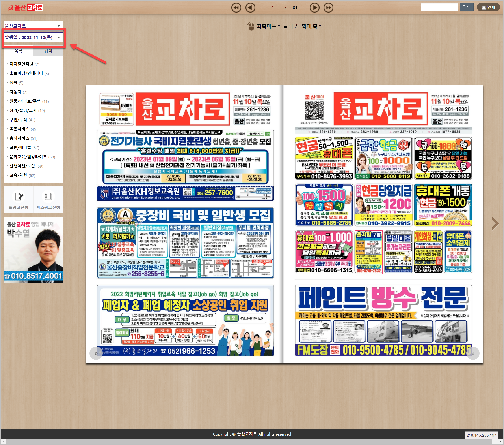Click the 박스광고신청 box ad icon
The image size is (504, 445).
coord(48,197)
